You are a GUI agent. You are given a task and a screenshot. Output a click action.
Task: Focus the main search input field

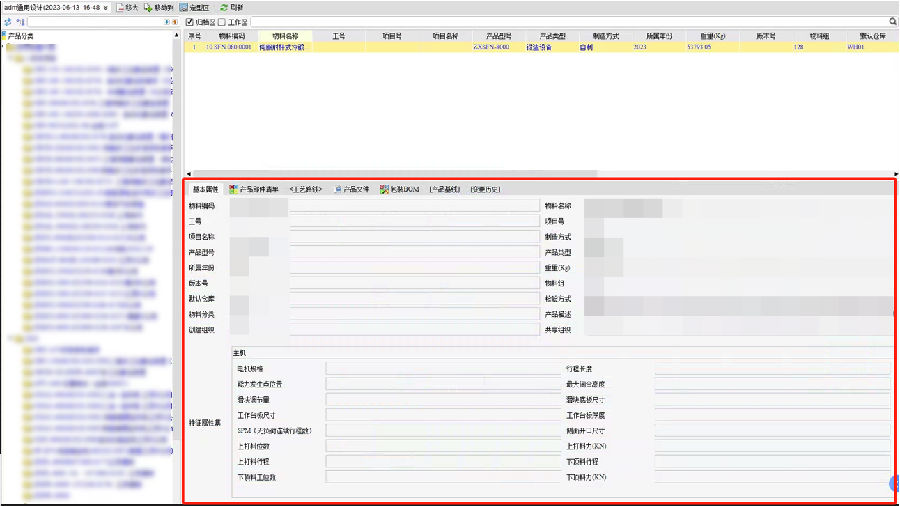[569, 22]
